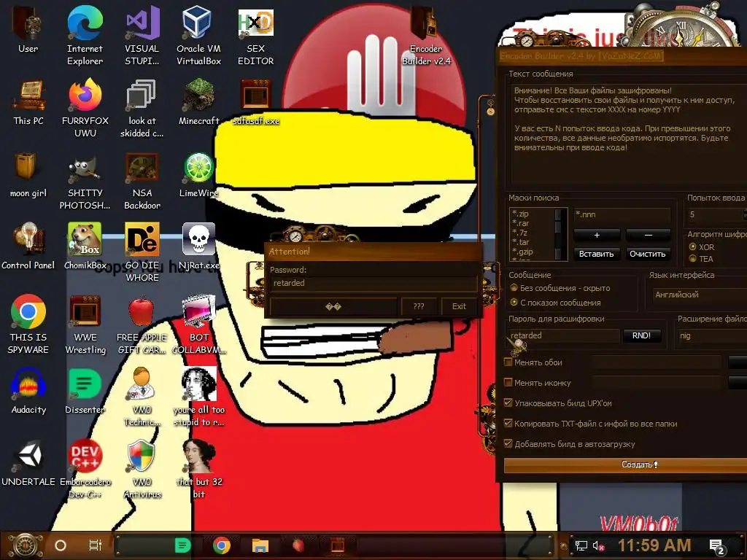
Task: Open the 'Язык интерфейса' language dropdown
Action: (698, 295)
